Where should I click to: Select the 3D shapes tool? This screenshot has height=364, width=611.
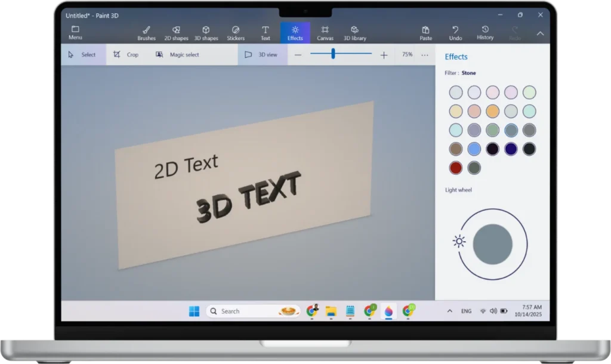[x=206, y=33]
